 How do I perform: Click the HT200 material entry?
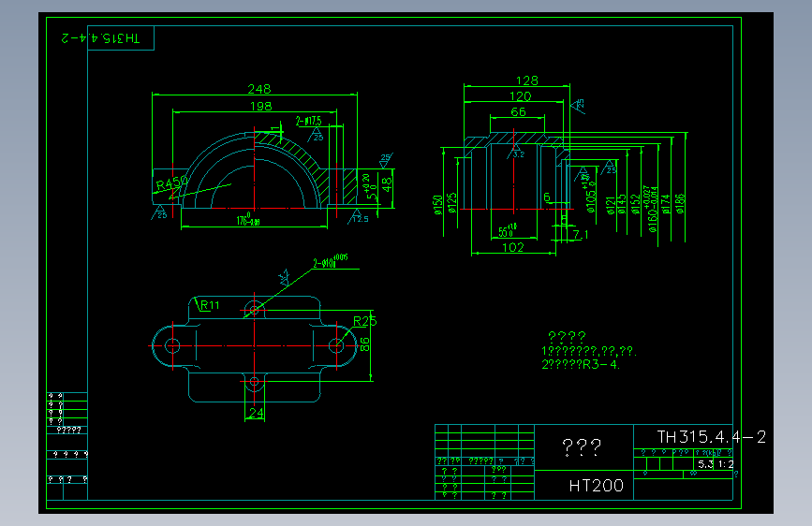coord(596,486)
